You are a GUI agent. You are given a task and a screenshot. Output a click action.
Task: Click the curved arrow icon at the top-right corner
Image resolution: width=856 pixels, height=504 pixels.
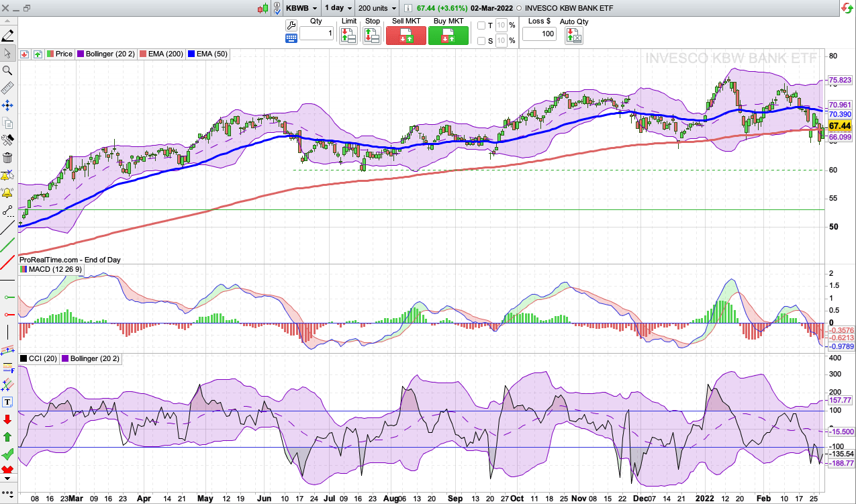click(847, 8)
